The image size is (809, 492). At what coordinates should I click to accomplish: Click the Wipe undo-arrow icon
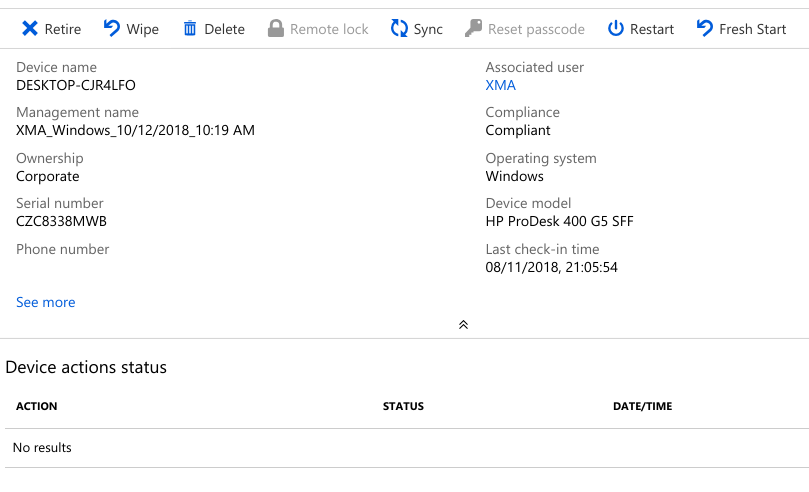click(x=112, y=29)
